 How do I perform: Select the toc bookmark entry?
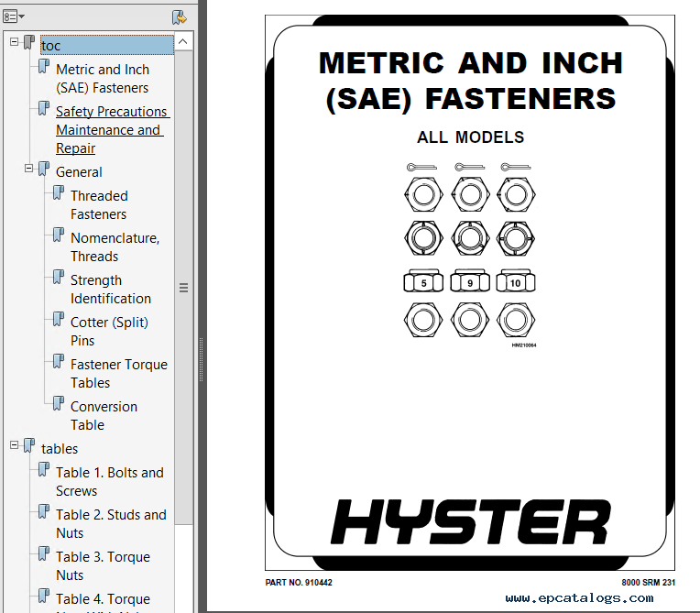tap(106, 45)
